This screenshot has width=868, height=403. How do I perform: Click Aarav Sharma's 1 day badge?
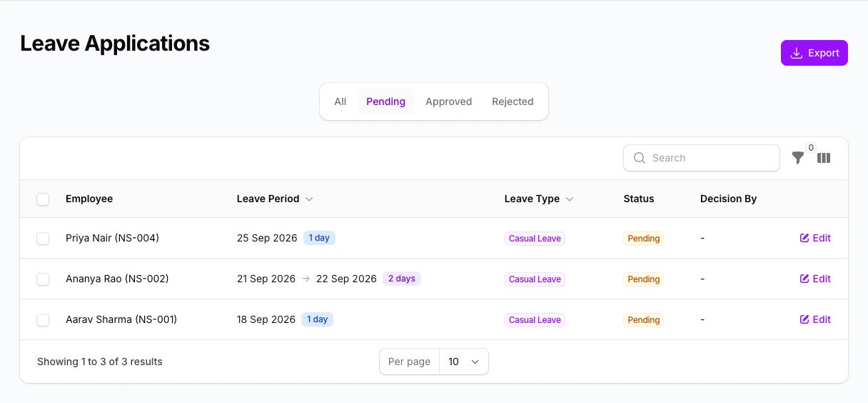tap(317, 319)
